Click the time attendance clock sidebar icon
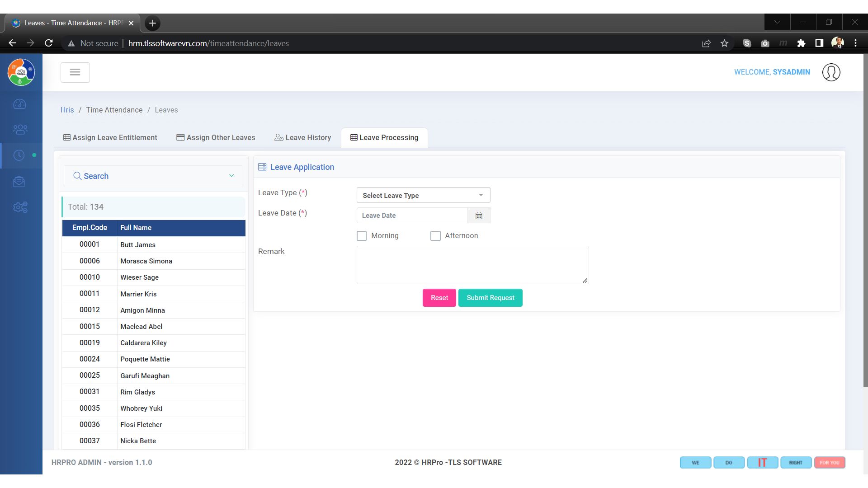 [19, 155]
